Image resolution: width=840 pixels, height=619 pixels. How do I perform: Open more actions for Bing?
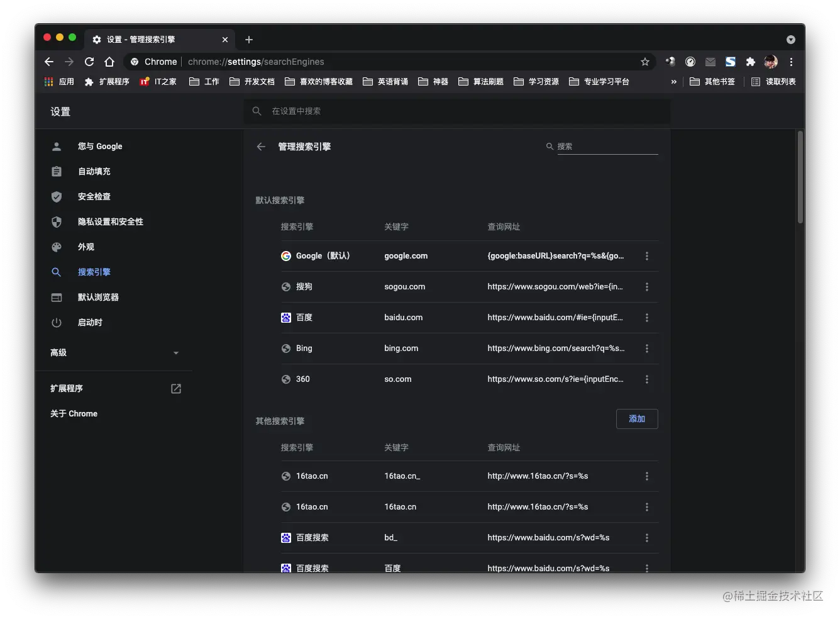[x=647, y=349]
